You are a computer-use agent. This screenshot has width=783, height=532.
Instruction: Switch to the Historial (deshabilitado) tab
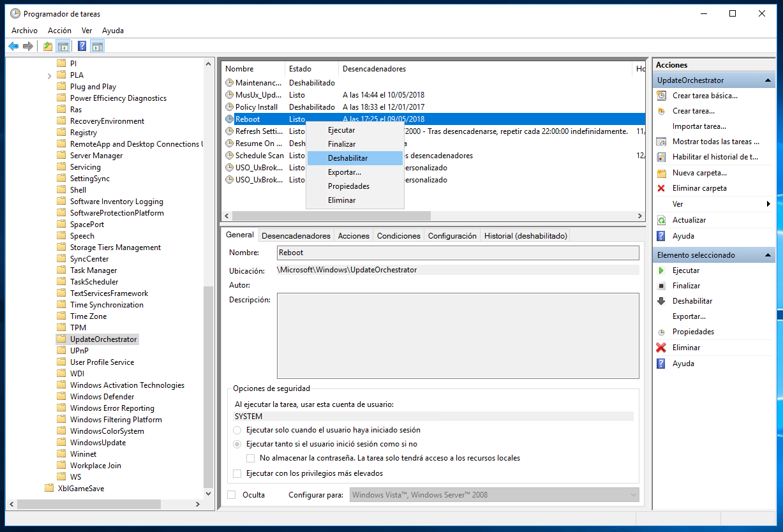tap(525, 236)
